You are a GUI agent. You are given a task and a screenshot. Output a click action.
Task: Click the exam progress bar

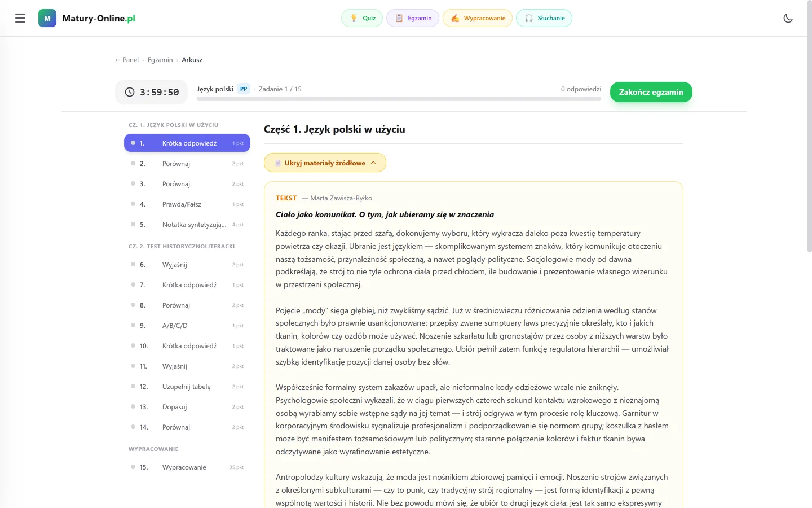[x=399, y=99]
